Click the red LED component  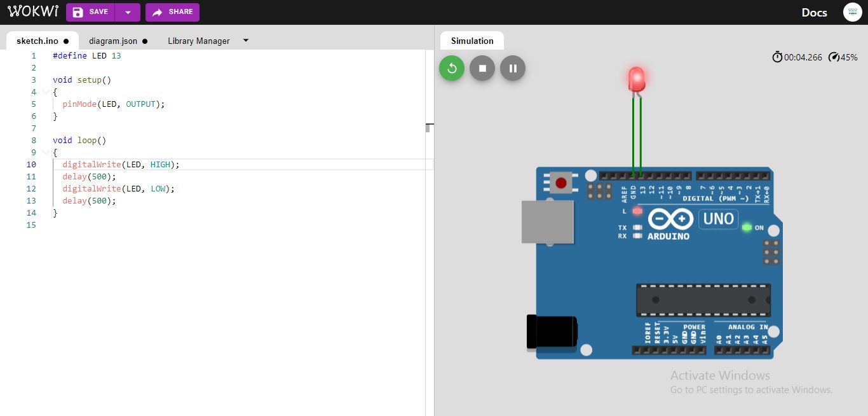coord(637,80)
